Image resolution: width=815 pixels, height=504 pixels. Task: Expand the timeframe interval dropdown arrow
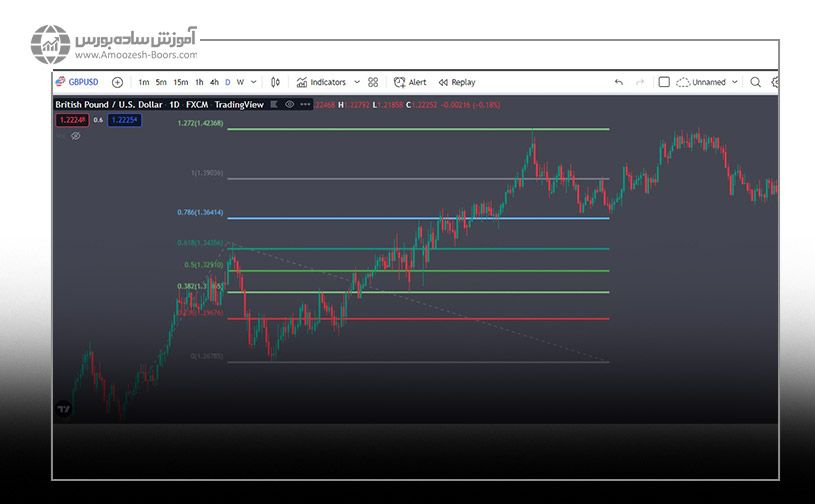254,82
